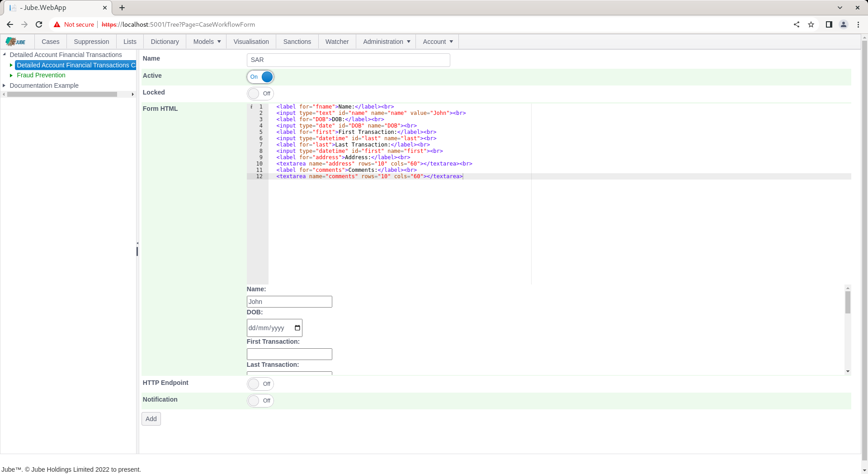
Task: Open a new browser tab
Action: point(122,8)
